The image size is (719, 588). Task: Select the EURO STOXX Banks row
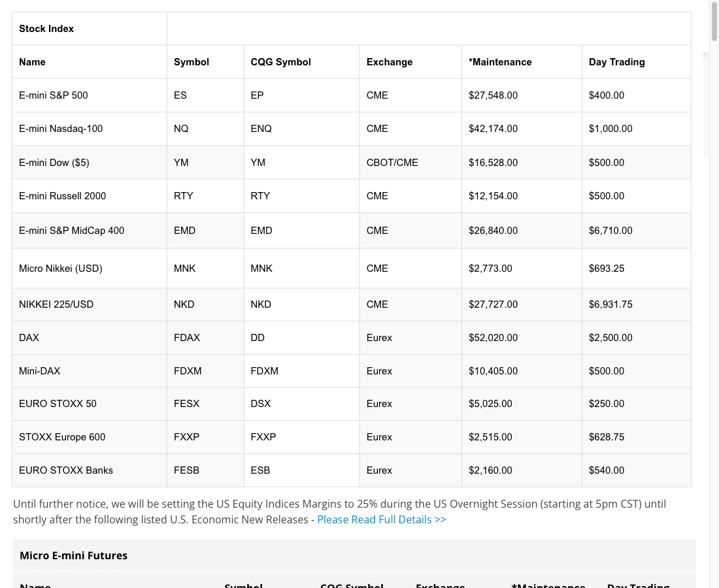pyautogui.click(x=352, y=470)
